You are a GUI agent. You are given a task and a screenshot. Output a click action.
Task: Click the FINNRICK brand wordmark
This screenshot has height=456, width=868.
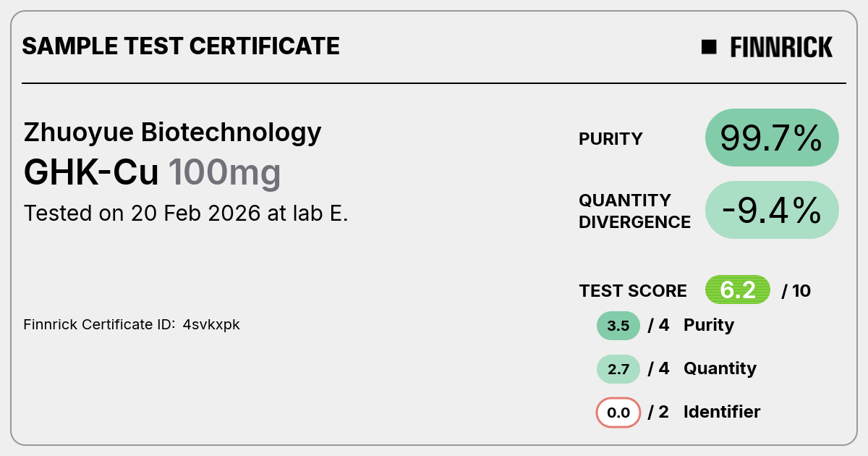[781, 47]
